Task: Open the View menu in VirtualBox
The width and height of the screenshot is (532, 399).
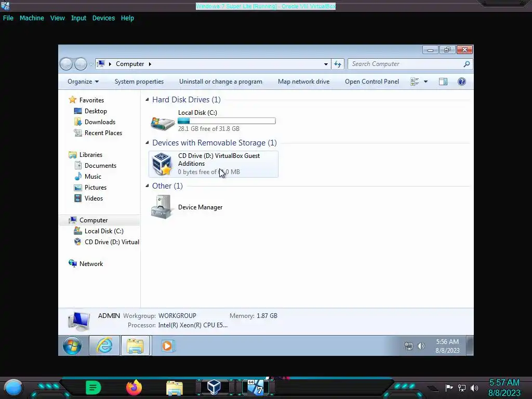Action: pyautogui.click(x=57, y=18)
